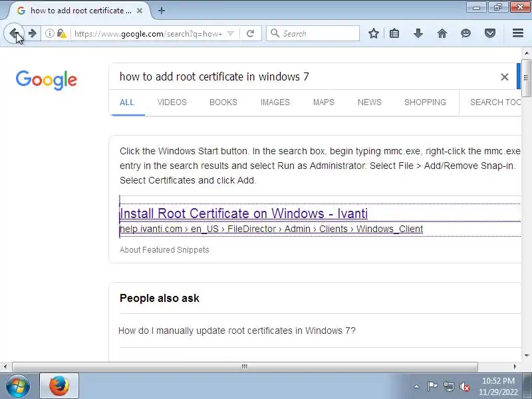Screen dimensions: 532x399
Task: Open a new browser tab
Action: [x=162, y=11]
